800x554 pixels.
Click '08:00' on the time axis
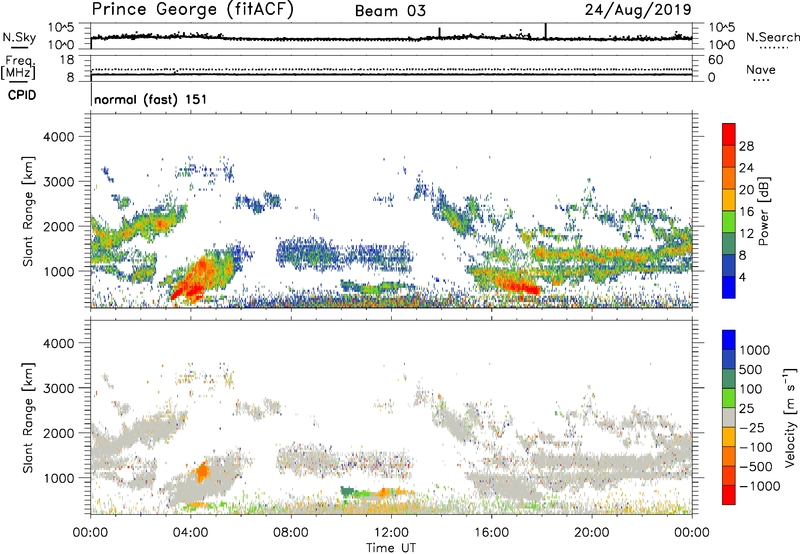pos(291,533)
